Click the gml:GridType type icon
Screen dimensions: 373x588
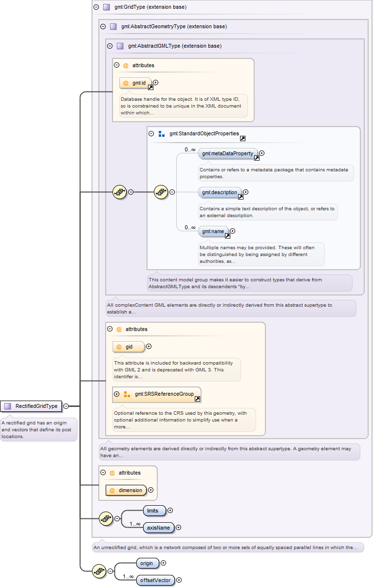[107, 7]
